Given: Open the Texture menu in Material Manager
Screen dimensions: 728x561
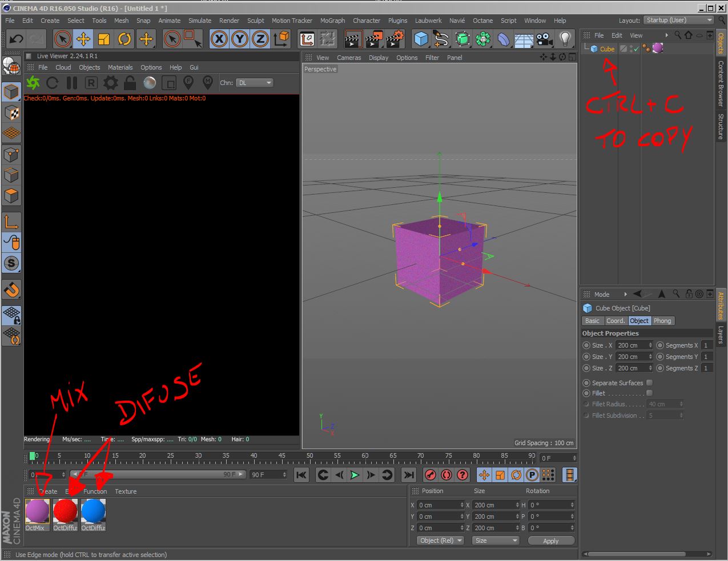Looking at the screenshot, I should click(x=126, y=491).
